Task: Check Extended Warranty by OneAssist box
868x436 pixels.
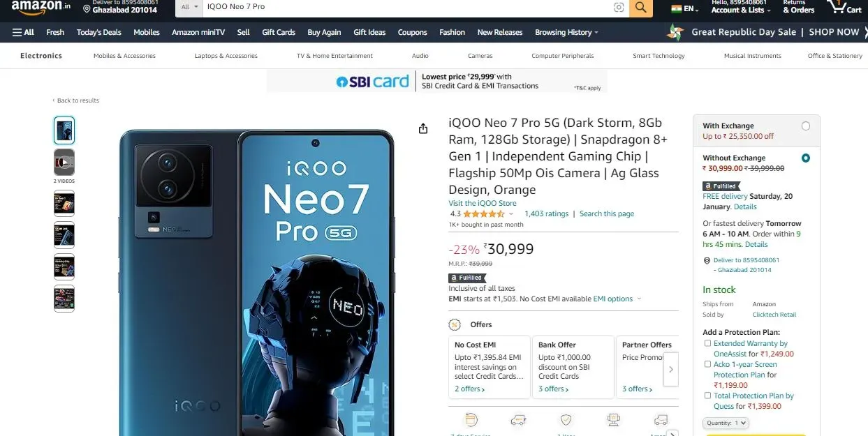Action: 707,343
